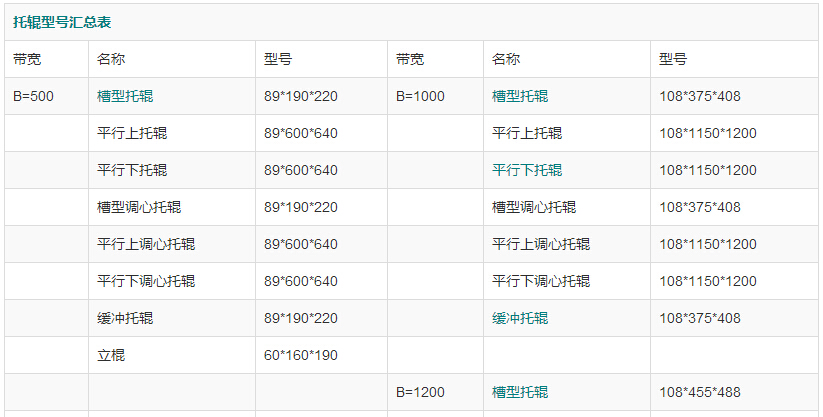Click the 89*190*220 model beside 槽型调心托辊
Image resolution: width=823 pixels, height=417 pixels.
(x=301, y=207)
